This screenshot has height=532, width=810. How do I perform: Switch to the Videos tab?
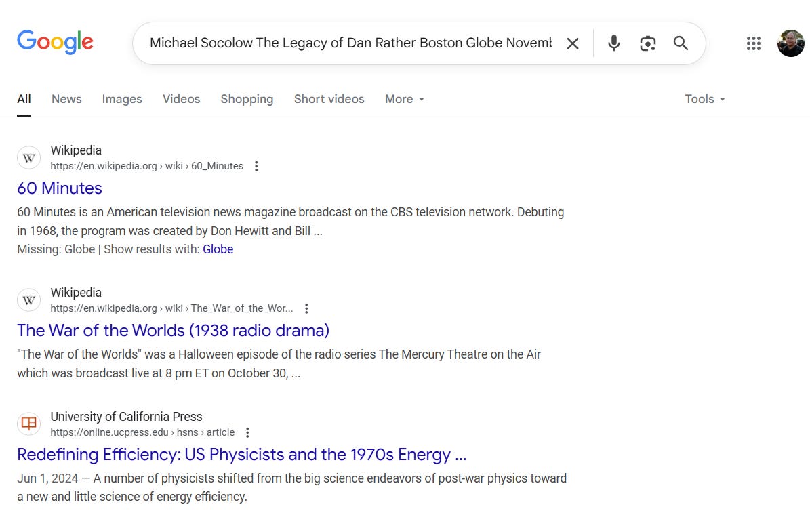click(x=182, y=99)
